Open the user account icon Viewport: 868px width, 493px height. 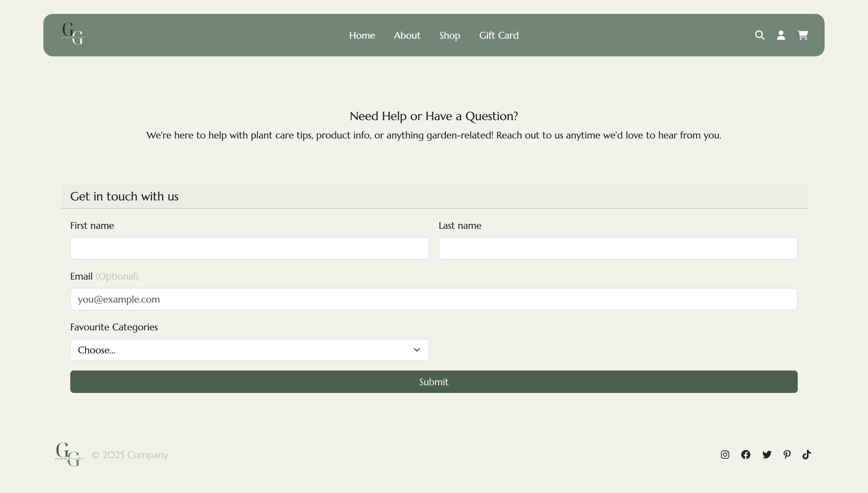(781, 35)
